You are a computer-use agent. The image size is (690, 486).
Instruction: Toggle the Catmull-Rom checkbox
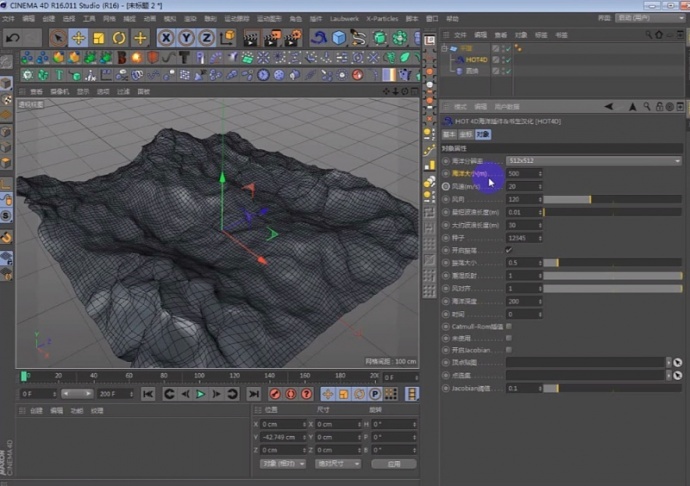(x=510, y=325)
